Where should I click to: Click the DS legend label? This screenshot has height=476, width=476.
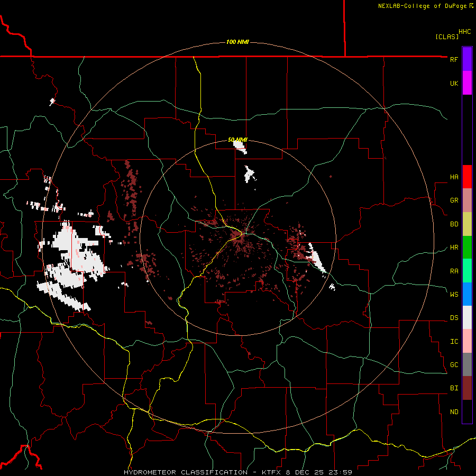click(x=454, y=318)
